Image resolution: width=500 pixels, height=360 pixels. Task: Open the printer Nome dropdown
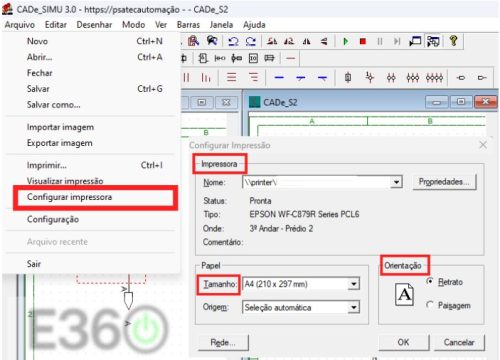[396, 182]
